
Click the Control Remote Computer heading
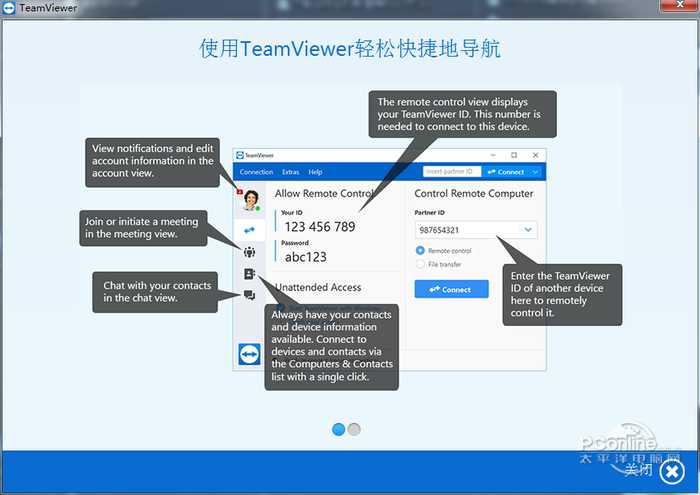pos(474,193)
